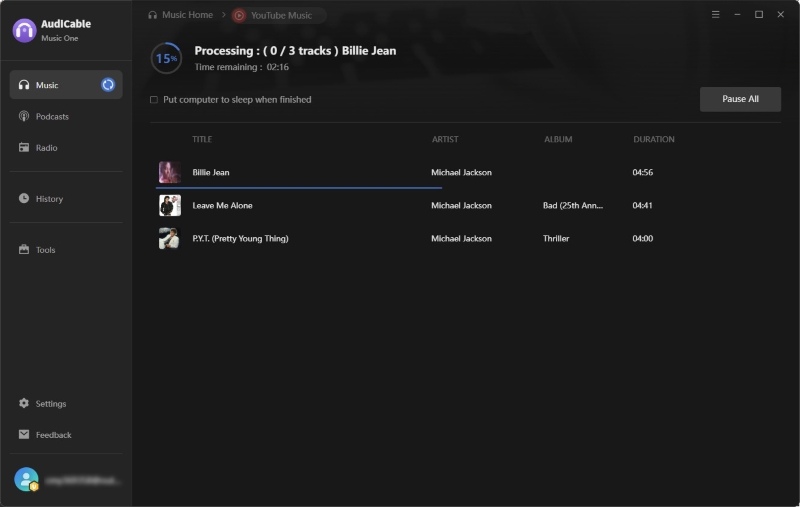Maximize the AudiCable window

pyautogui.click(x=759, y=14)
